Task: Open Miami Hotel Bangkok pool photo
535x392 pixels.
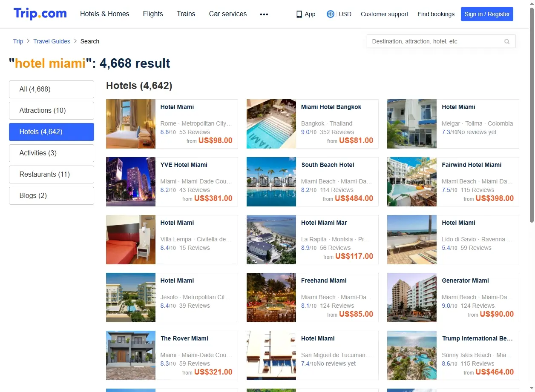Action: 271,124
